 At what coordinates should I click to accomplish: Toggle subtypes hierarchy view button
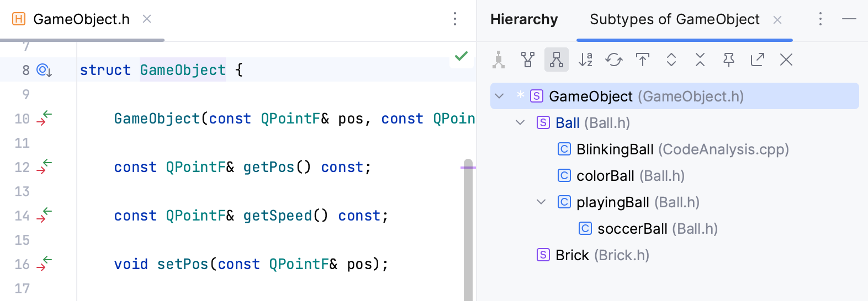[x=557, y=60]
